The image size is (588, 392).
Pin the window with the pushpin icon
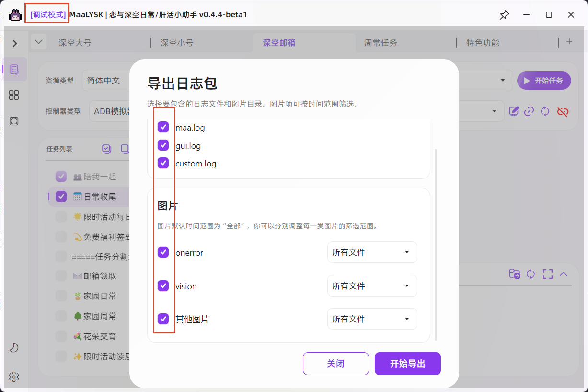pos(504,15)
